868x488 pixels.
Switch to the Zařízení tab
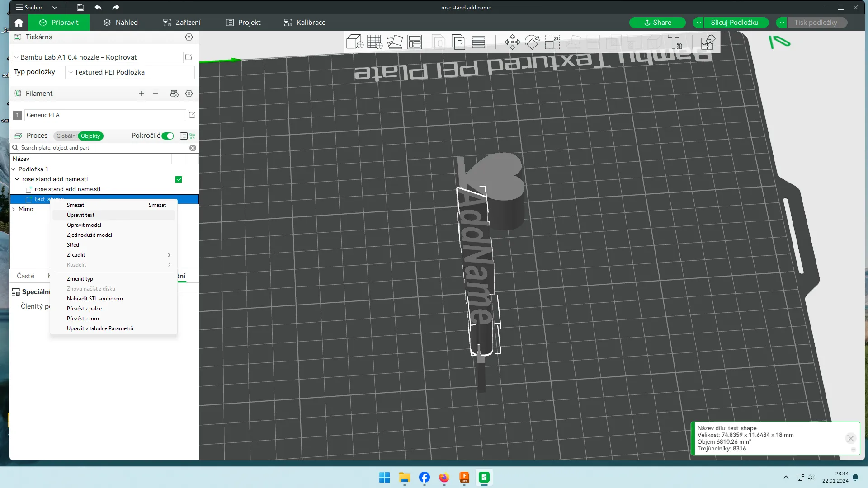[x=182, y=23]
